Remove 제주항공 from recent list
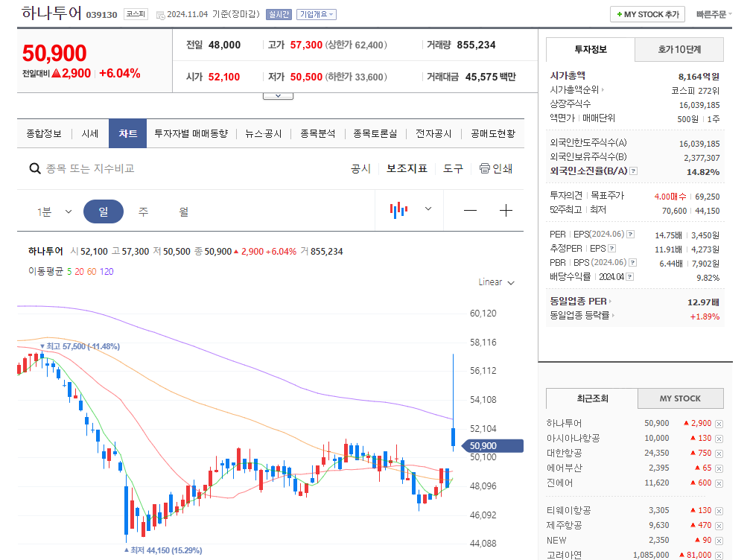Screen dimensions: 750x560 point(719,526)
